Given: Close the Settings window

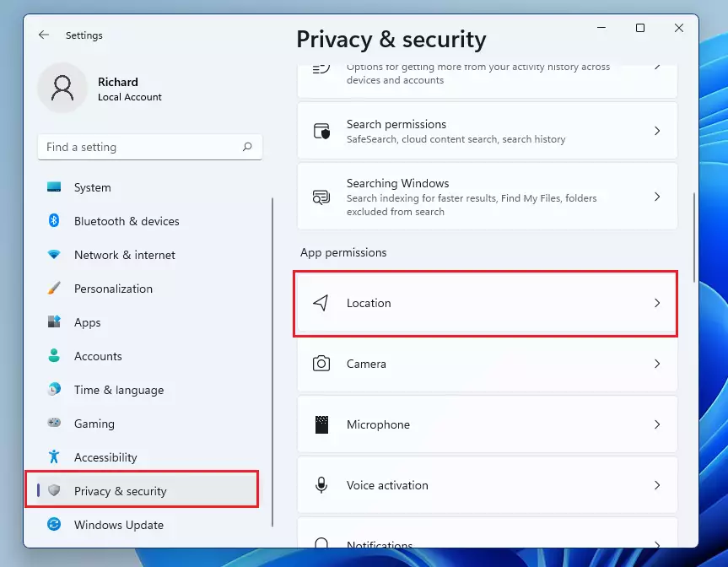Looking at the screenshot, I should click(x=679, y=28).
